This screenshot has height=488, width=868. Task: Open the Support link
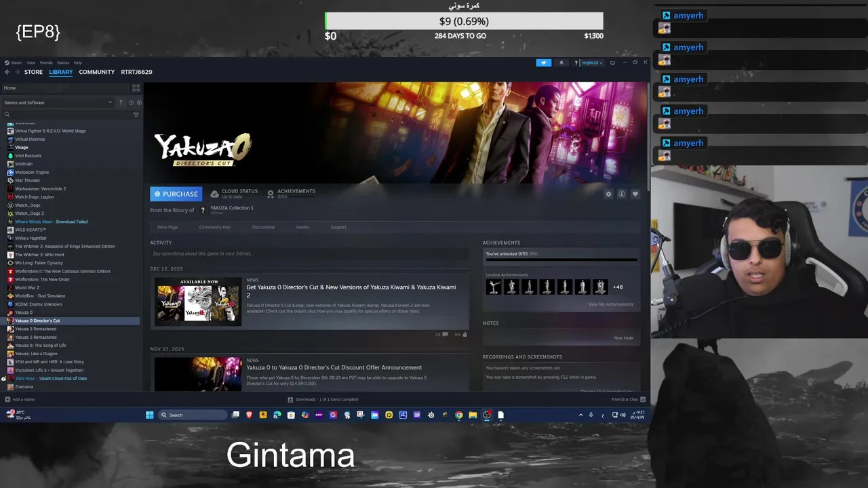pos(338,227)
